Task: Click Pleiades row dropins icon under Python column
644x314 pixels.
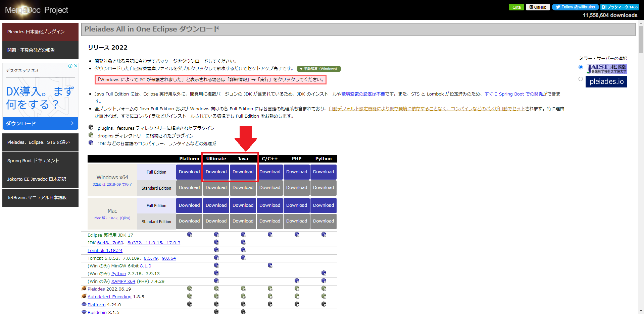Action: click(x=324, y=289)
